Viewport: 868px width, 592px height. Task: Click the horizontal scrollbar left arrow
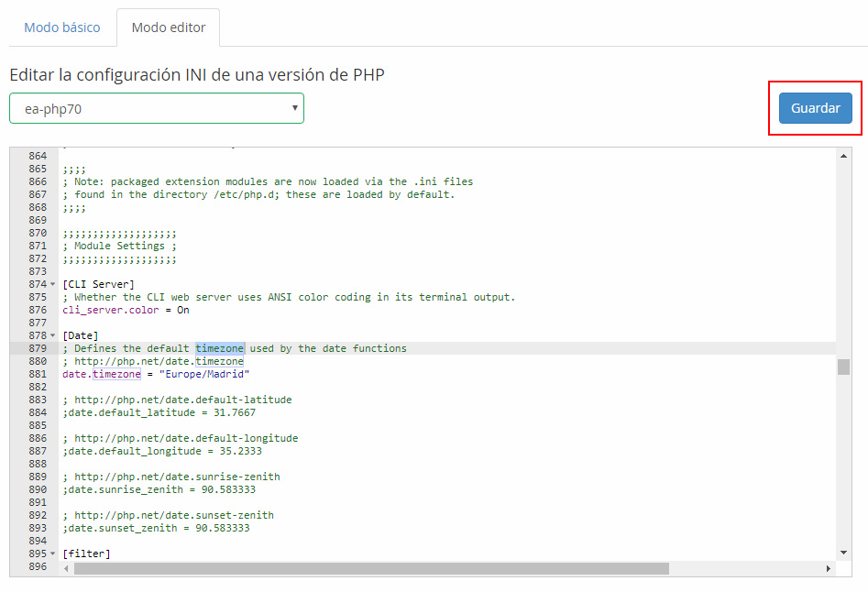[x=66, y=568]
